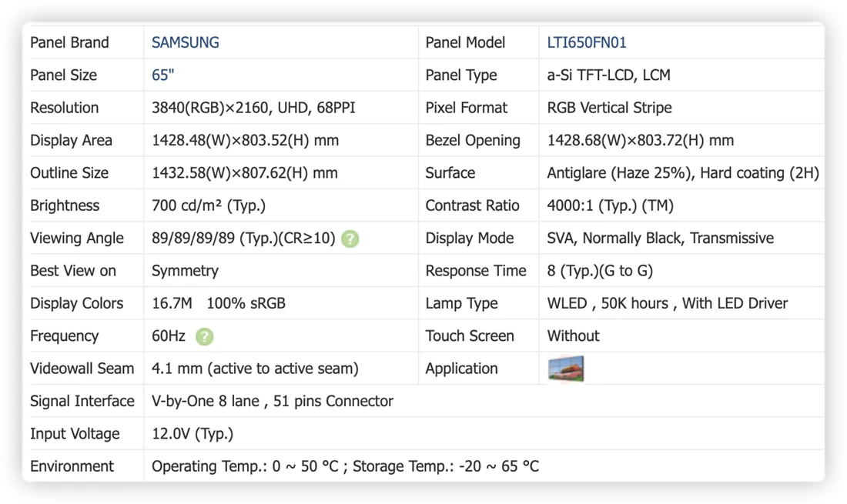
Task: Click the Response Time 8 (Typ.) value
Action: click(x=600, y=271)
